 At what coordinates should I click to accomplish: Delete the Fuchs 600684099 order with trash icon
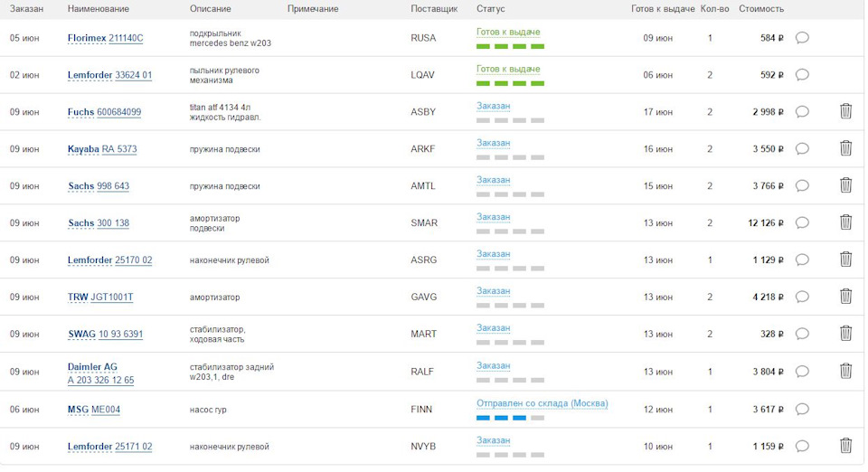coord(846,111)
